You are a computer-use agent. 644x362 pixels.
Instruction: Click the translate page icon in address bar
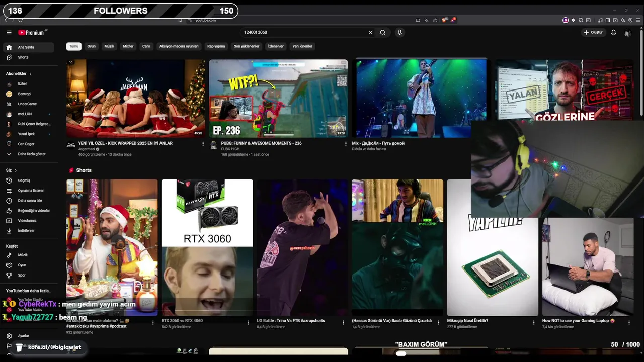pos(426,20)
